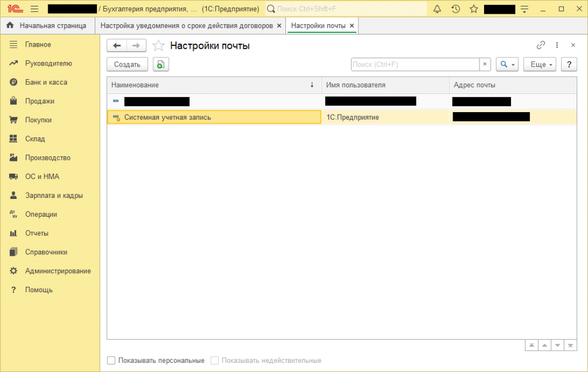
Task: Move down one record arrow
Action: click(557, 346)
